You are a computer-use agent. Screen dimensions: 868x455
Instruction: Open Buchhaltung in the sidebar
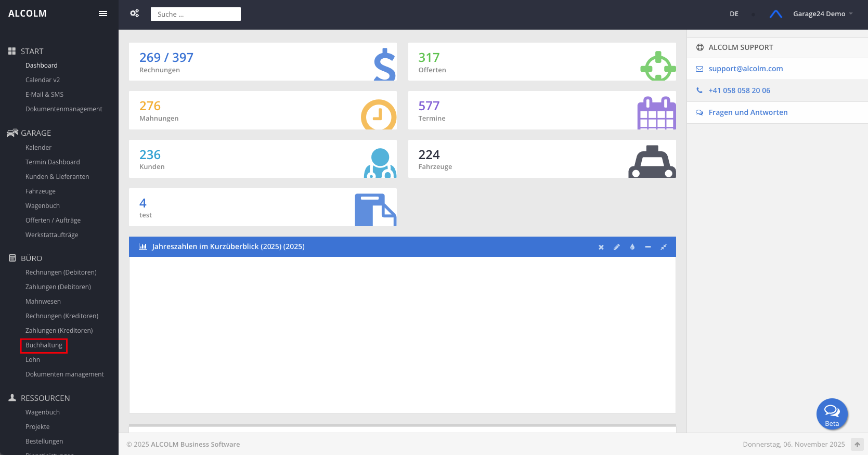pyautogui.click(x=44, y=345)
